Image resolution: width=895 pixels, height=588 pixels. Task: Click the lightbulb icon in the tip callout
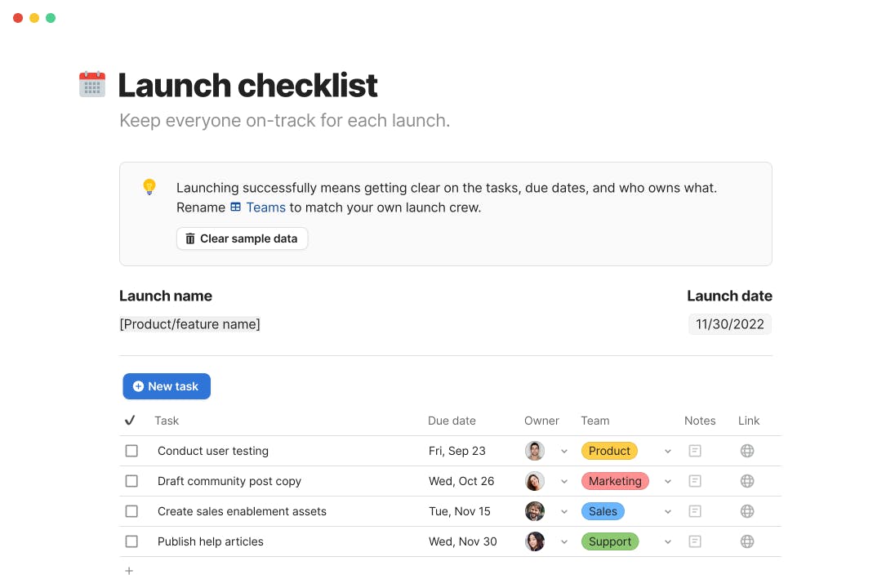[x=149, y=187]
